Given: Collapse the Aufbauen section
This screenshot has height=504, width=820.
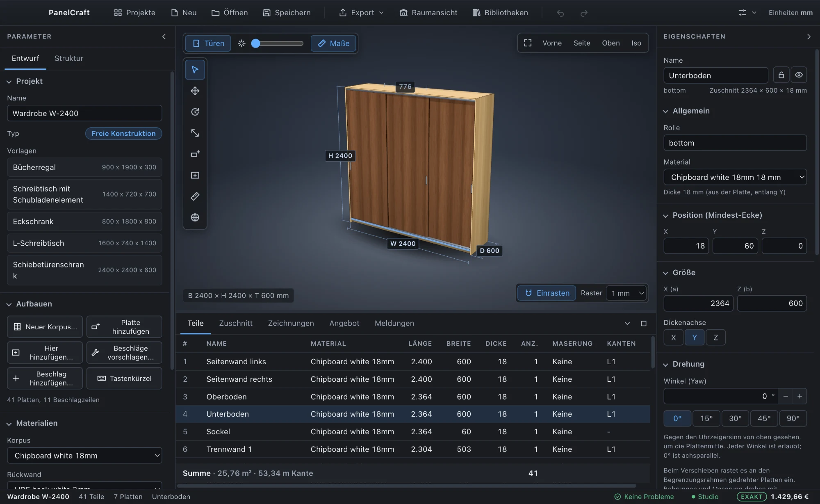Looking at the screenshot, I should point(9,304).
